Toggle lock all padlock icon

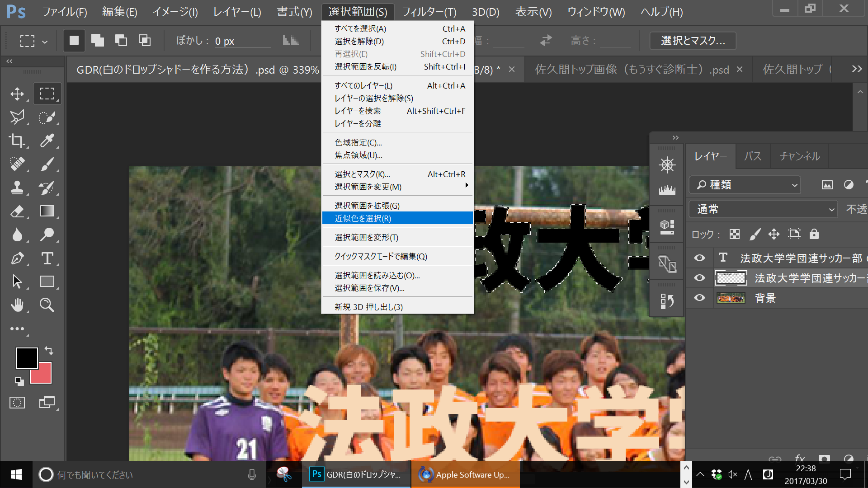(814, 234)
